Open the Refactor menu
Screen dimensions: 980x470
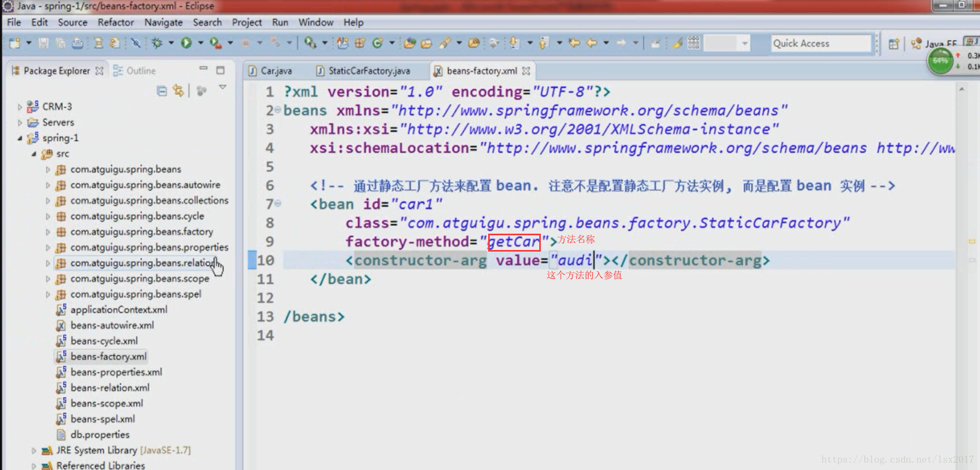[116, 22]
